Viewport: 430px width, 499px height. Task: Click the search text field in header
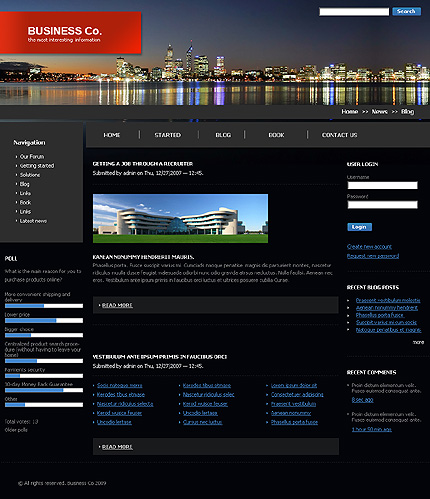tap(354, 12)
